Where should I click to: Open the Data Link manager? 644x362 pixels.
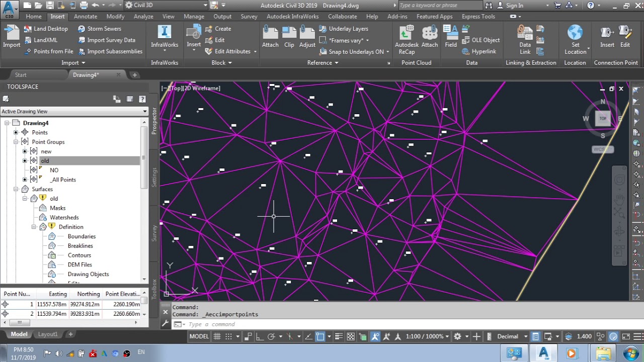pos(525,39)
